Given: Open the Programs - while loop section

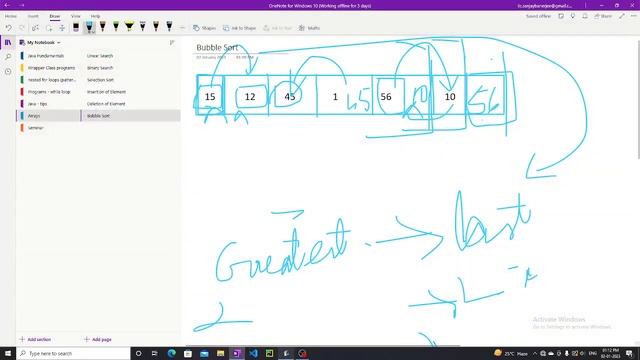Looking at the screenshot, I should click(48, 92).
